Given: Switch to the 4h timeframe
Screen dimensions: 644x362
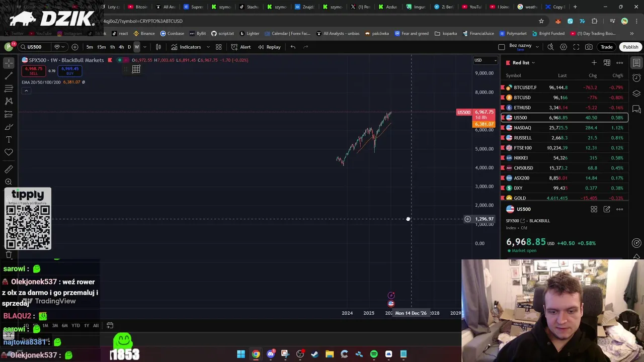Looking at the screenshot, I should [x=121, y=47].
